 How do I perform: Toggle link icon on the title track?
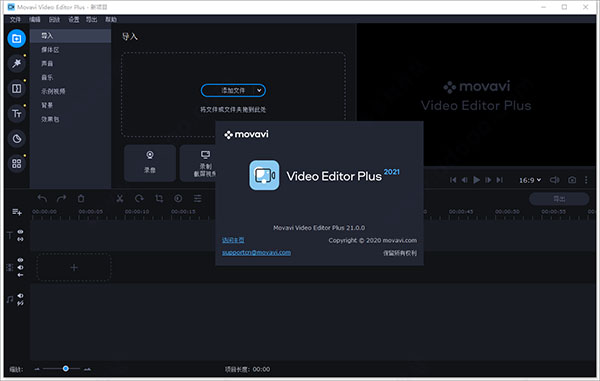[x=20, y=239]
